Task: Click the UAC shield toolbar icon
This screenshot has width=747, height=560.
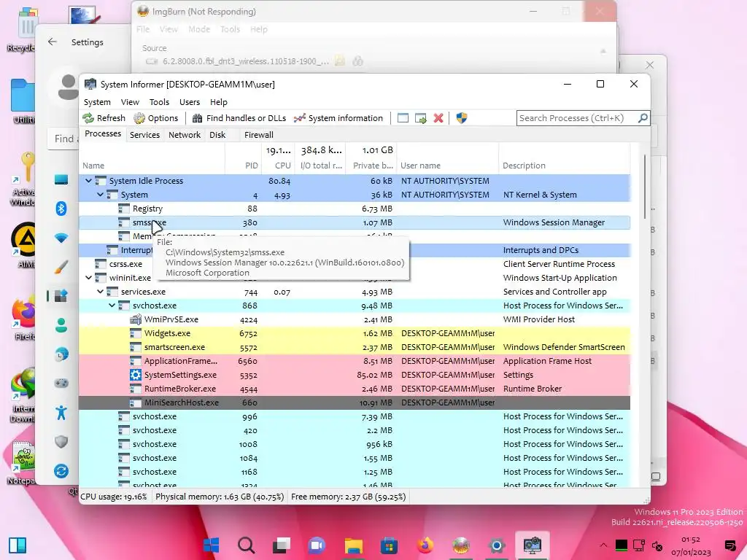Action: coord(462,118)
